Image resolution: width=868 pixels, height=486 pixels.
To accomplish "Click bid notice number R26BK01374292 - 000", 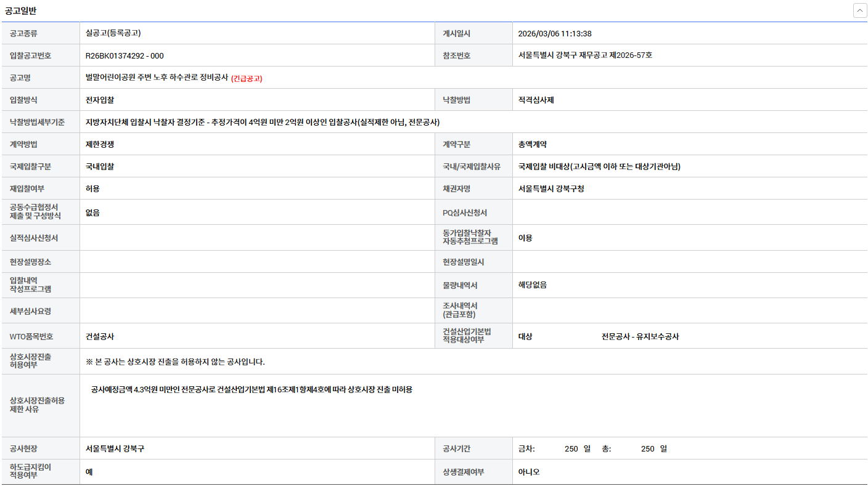I will pyautogui.click(x=125, y=55).
